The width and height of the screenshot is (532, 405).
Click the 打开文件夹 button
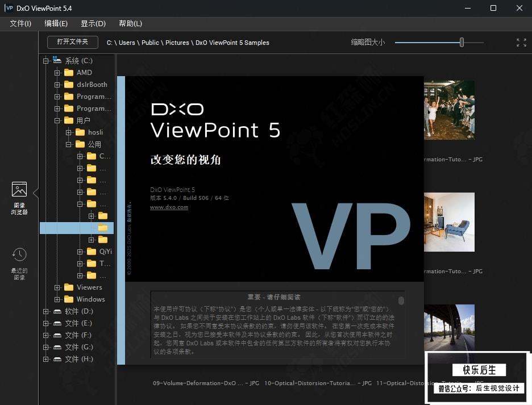73,42
